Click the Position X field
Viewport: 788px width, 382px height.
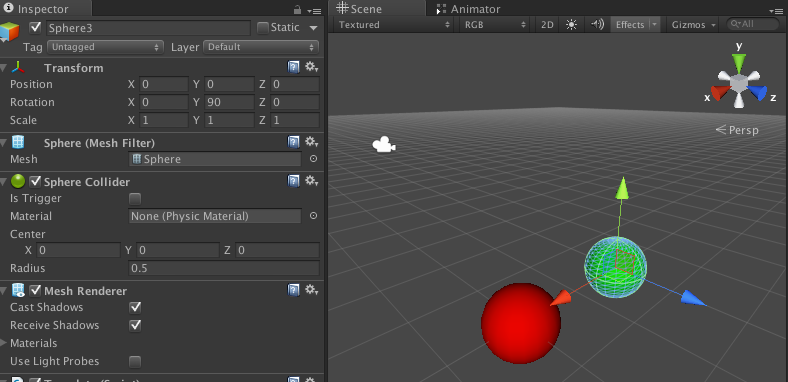[x=164, y=84]
